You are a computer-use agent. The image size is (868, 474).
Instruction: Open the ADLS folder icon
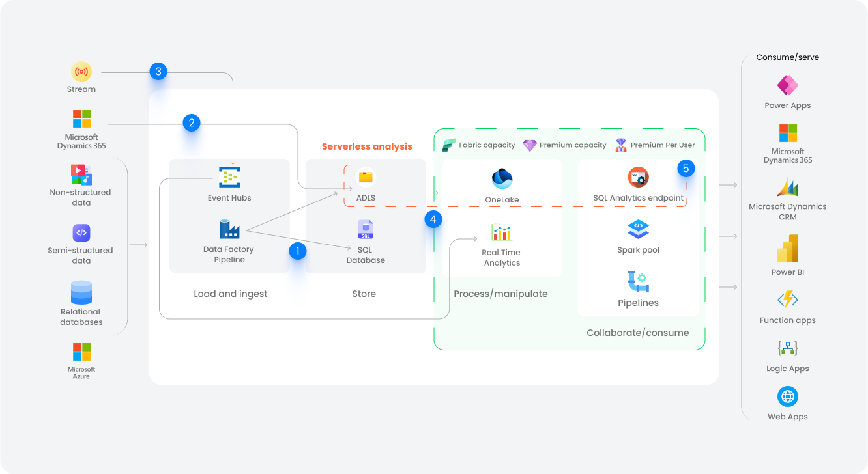(366, 176)
